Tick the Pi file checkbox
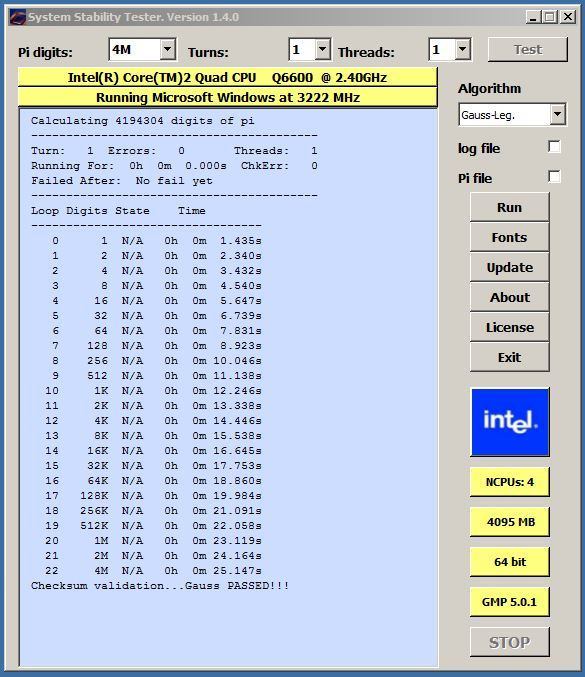Viewport: 585px width, 677px height. (x=554, y=177)
